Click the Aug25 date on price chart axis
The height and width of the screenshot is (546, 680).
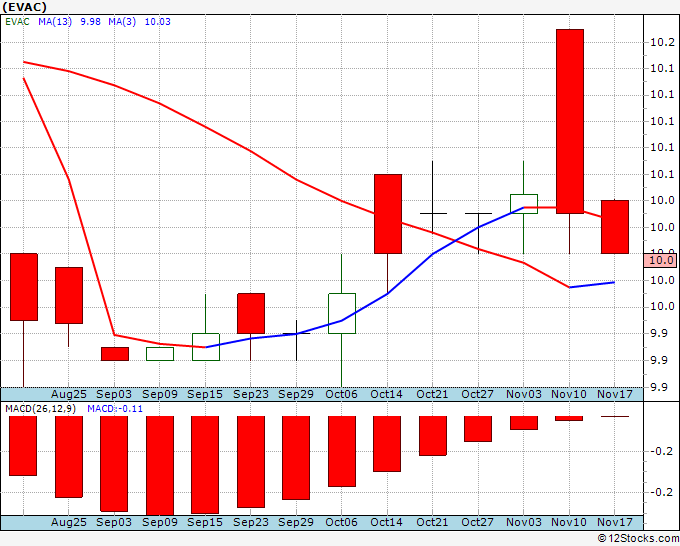pyautogui.click(x=69, y=394)
